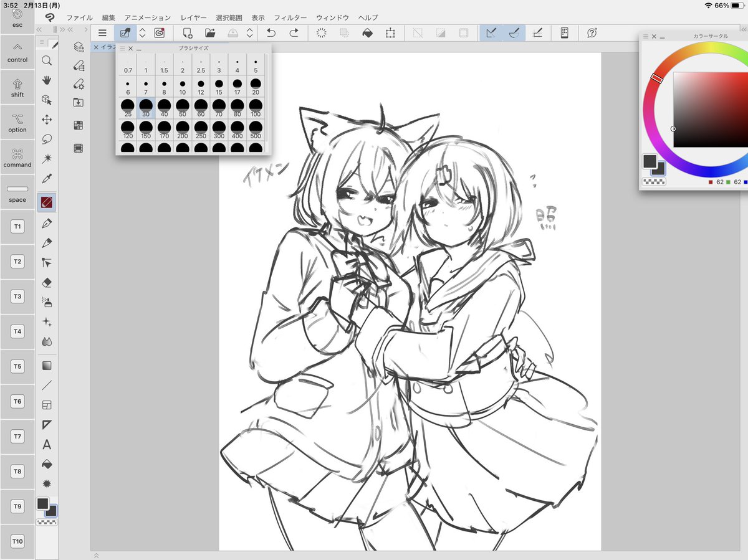This screenshot has height=560, width=748.
Task: Open the ウィンドウ menu
Action: [x=332, y=17]
